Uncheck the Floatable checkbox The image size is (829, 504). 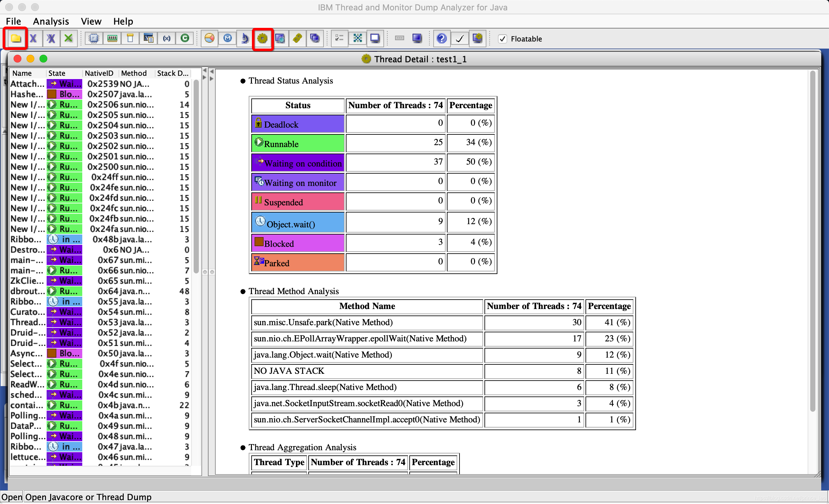502,39
